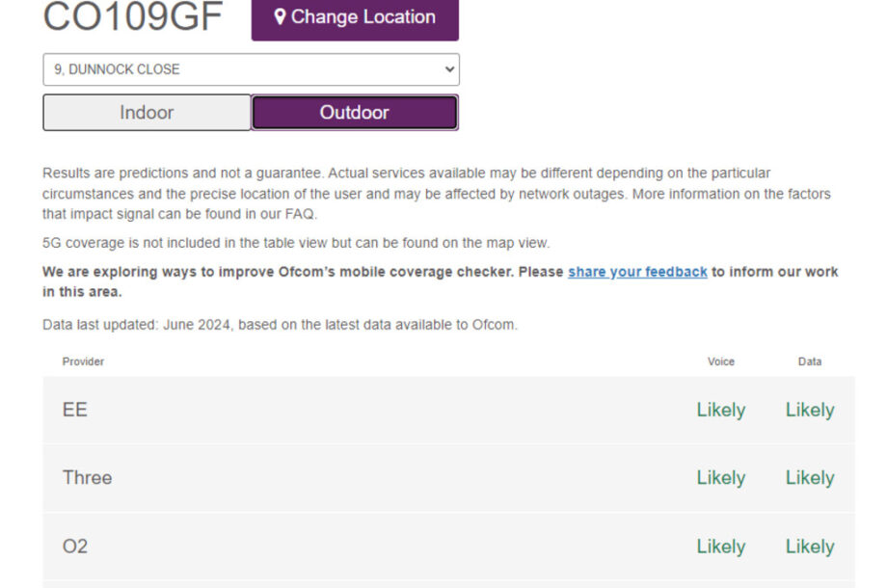Select the EE provider name

point(74,410)
